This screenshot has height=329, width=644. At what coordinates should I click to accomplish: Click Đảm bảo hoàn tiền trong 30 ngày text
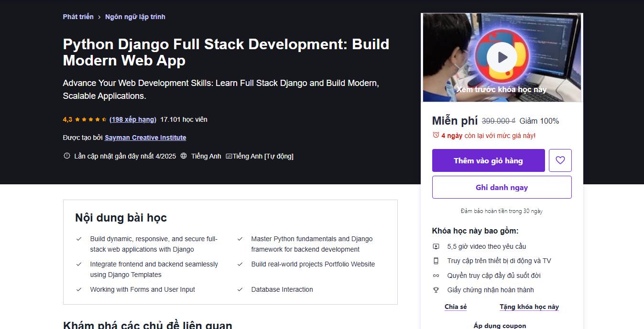tap(502, 211)
